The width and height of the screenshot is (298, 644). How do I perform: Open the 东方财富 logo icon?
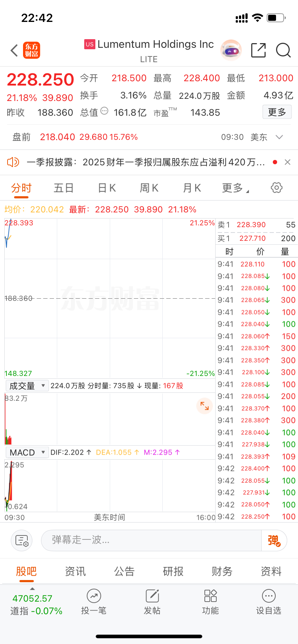pos(32,50)
